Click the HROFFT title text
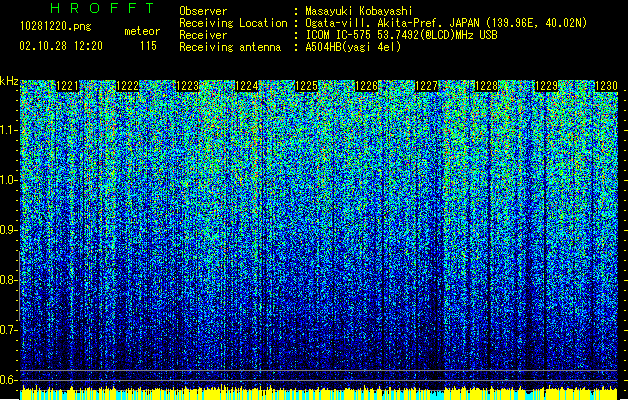The width and height of the screenshot is (629, 400). point(103,8)
